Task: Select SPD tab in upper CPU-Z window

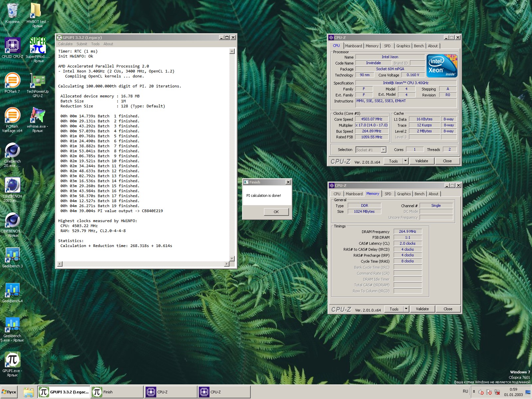Action: 387,46
